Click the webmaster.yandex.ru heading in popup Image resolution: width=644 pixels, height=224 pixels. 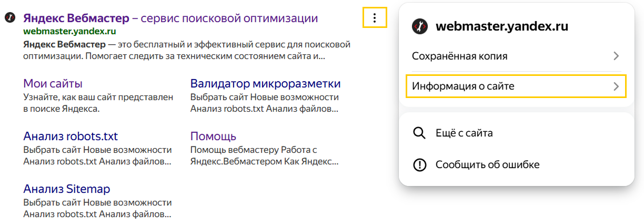click(x=501, y=26)
